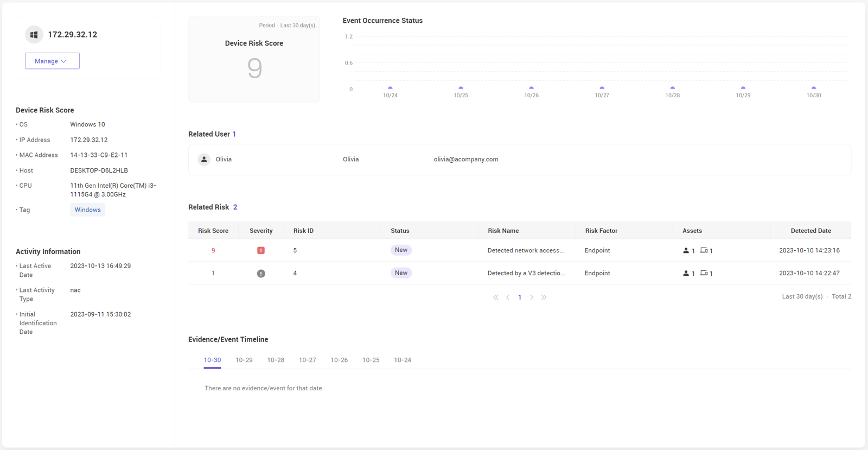This screenshot has width=868, height=450.
Task: Sort by Risk Score column header
Action: [x=213, y=231]
